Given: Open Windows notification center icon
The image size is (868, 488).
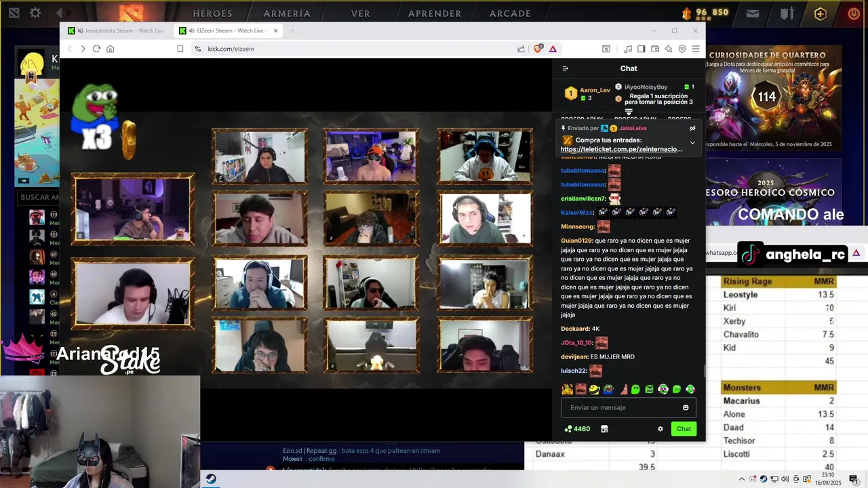Looking at the screenshot, I should pos(854,479).
